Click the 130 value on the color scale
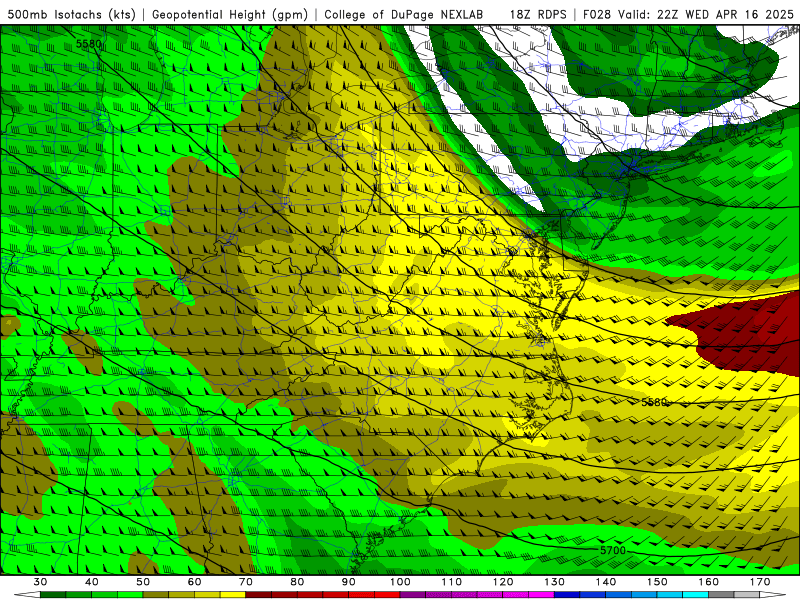This screenshot has width=800, height=600. point(555,582)
